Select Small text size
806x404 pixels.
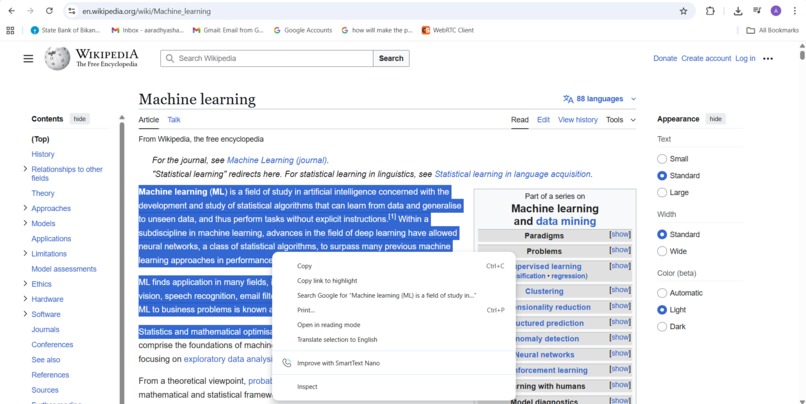tap(662, 159)
